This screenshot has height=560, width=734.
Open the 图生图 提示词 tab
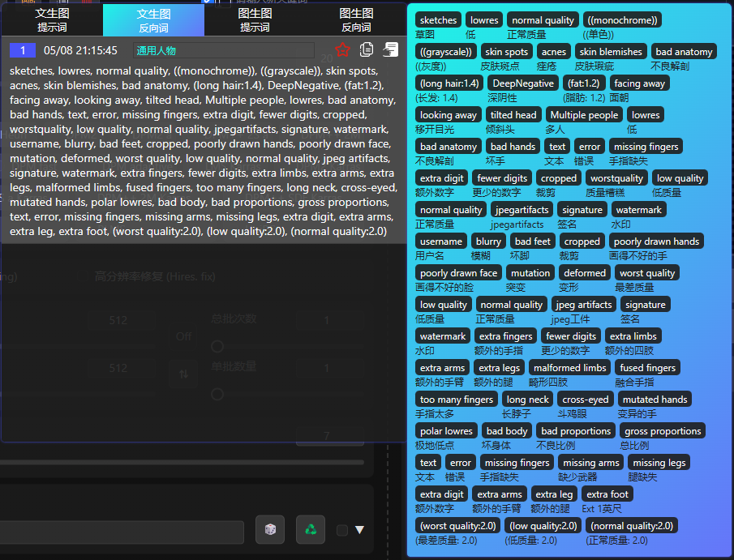tap(255, 19)
